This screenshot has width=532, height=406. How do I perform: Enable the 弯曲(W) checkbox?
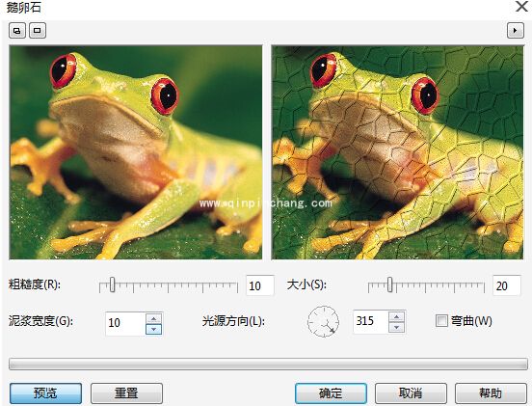pyautogui.click(x=441, y=320)
